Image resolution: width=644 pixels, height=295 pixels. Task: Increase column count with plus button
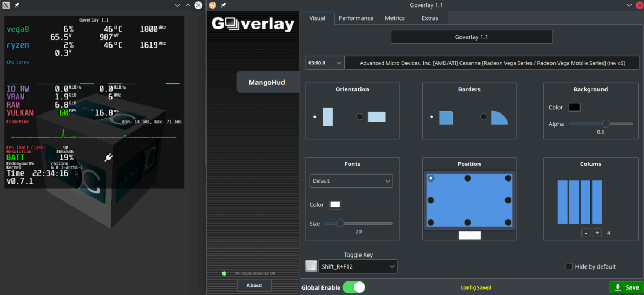[x=597, y=233]
